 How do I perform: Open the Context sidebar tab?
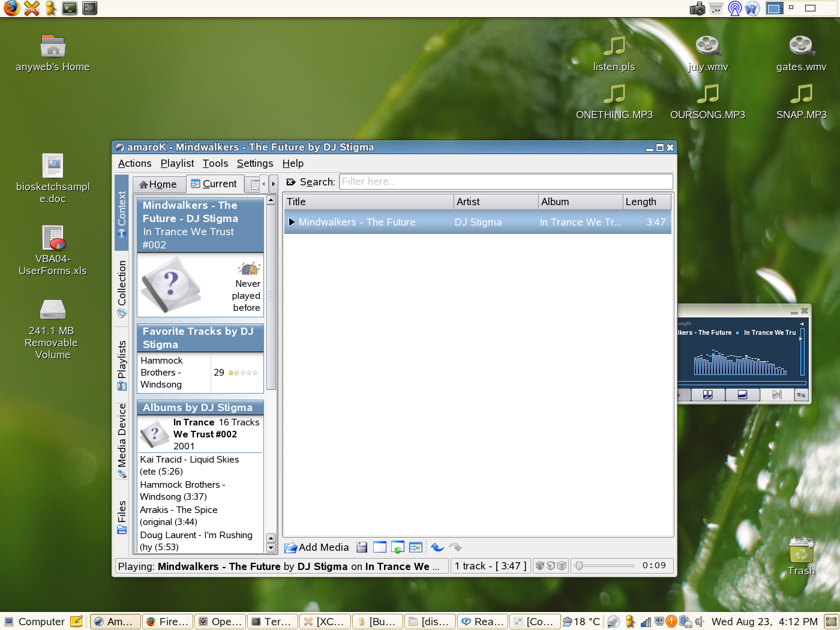(x=122, y=212)
